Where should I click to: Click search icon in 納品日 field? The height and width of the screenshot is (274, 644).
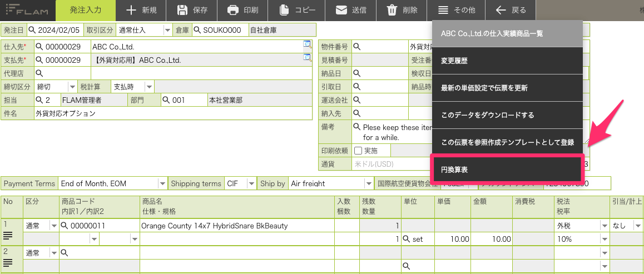click(357, 73)
